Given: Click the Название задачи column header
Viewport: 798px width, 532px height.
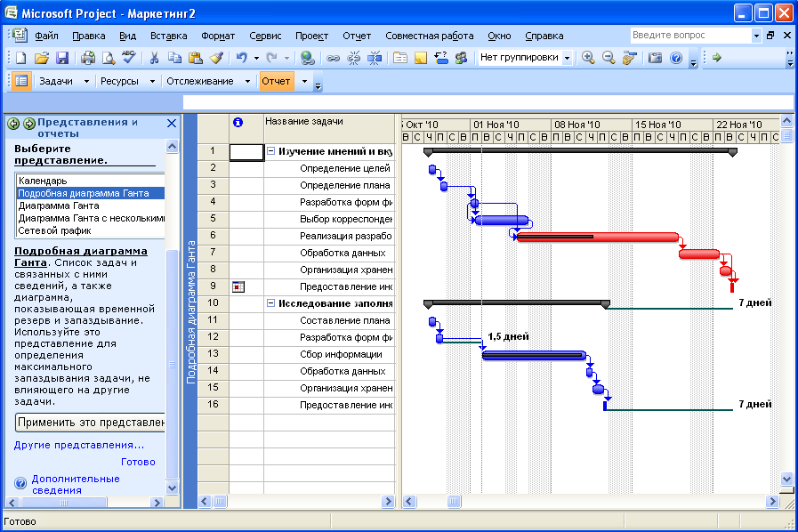Looking at the screenshot, I should [329, 128].
